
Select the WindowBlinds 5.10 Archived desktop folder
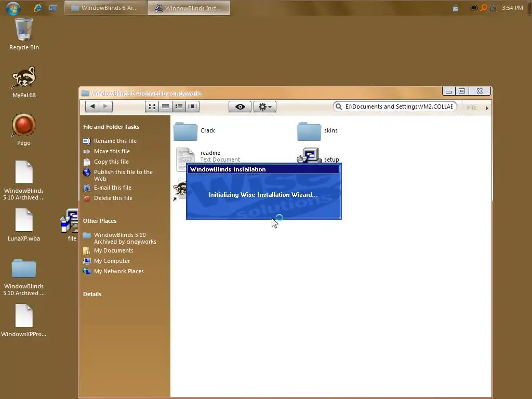coord(24,277)
